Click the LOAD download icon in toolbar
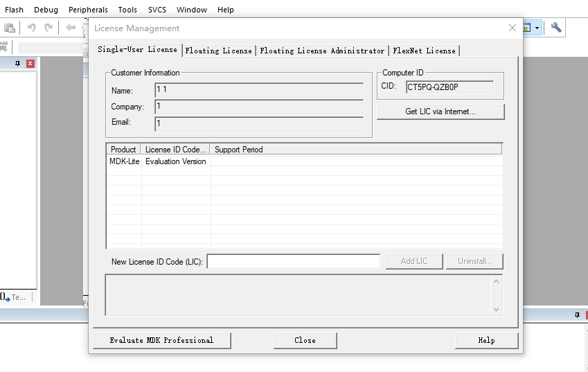 pyautogui.click(x=4, y=47)
